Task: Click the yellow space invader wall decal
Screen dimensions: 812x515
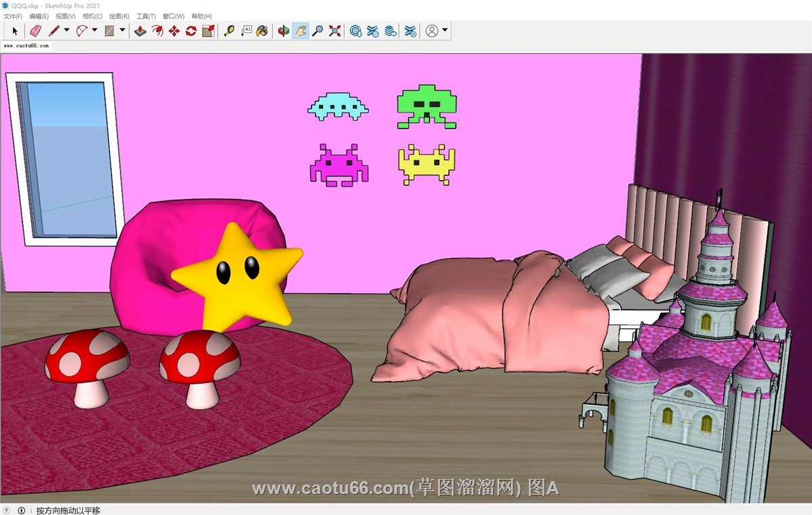Action: coord(427,164)
